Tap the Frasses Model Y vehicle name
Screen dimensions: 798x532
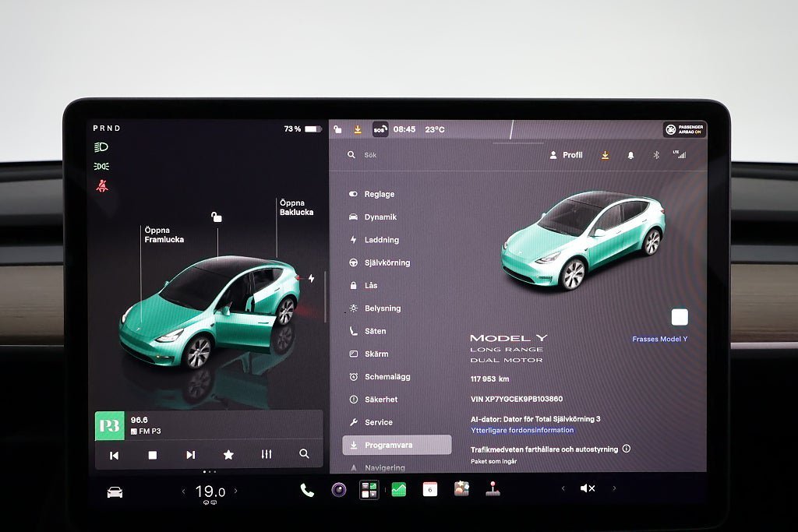pos(659,340)
